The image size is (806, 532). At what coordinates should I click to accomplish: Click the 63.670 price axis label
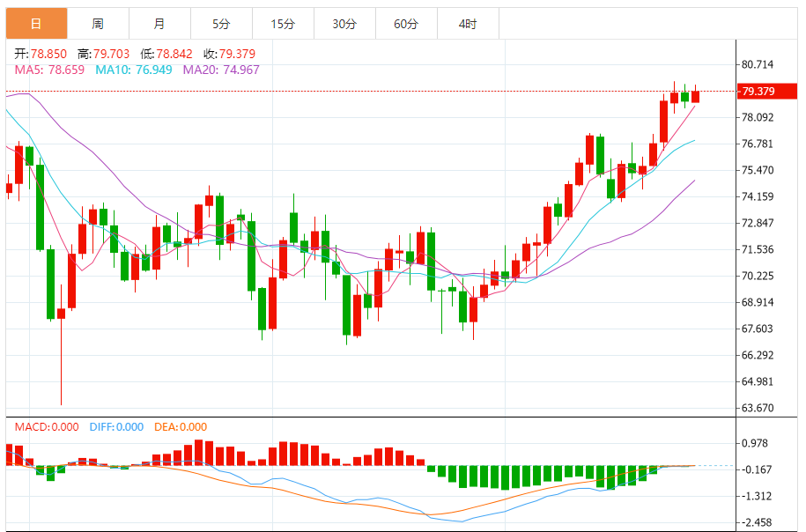(x=758, y=408)
